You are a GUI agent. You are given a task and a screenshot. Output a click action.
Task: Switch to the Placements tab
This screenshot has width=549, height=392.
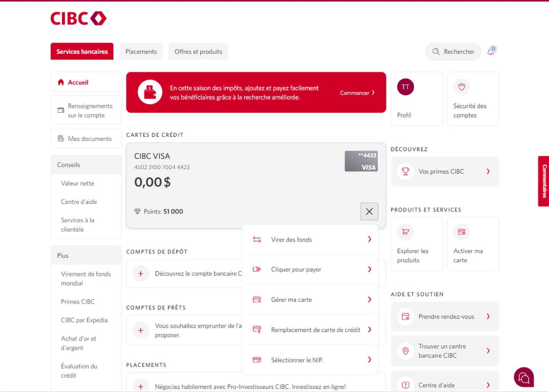141,51
